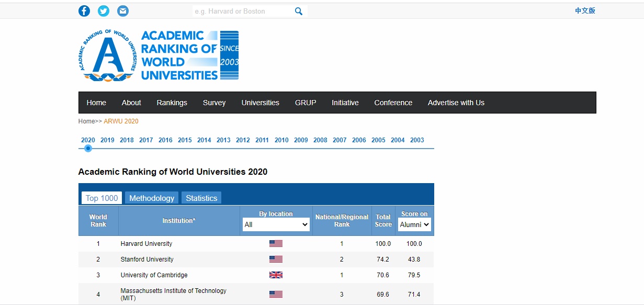Select year 2013 on the timeline
The width and height of the screenshot is (644, 305).
click(223, 140)
